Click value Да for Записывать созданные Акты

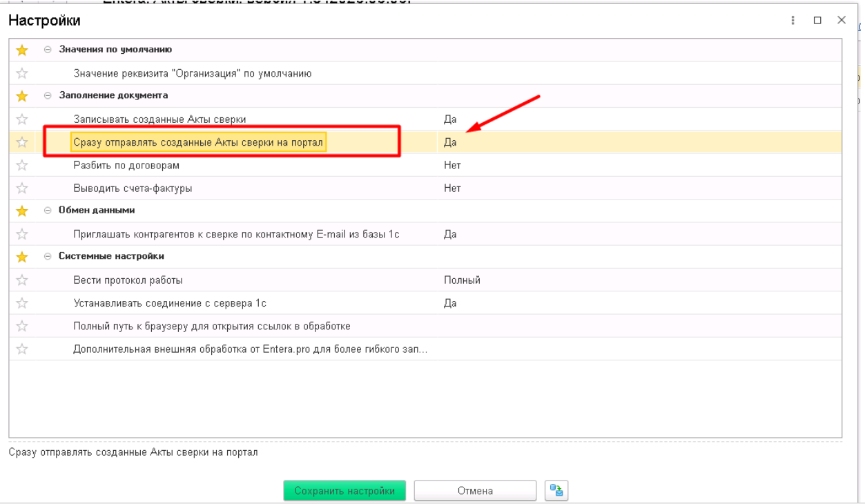(450, 119)
